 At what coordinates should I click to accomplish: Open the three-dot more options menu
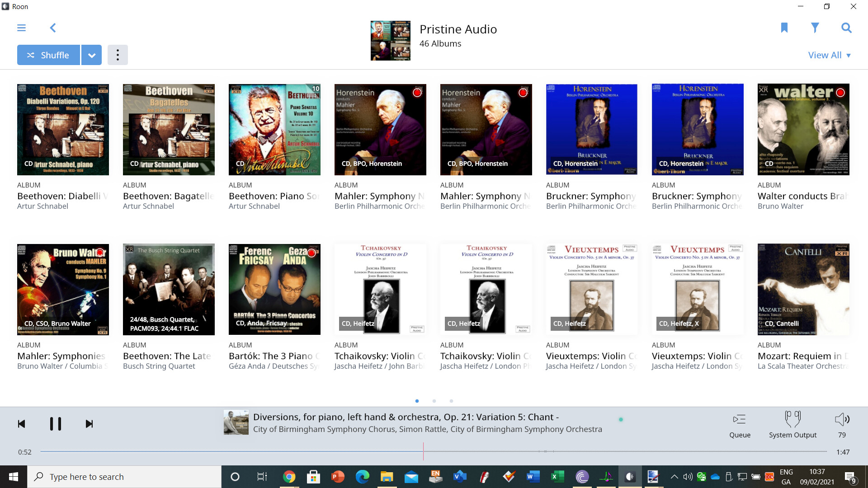[x=118, y=55]
